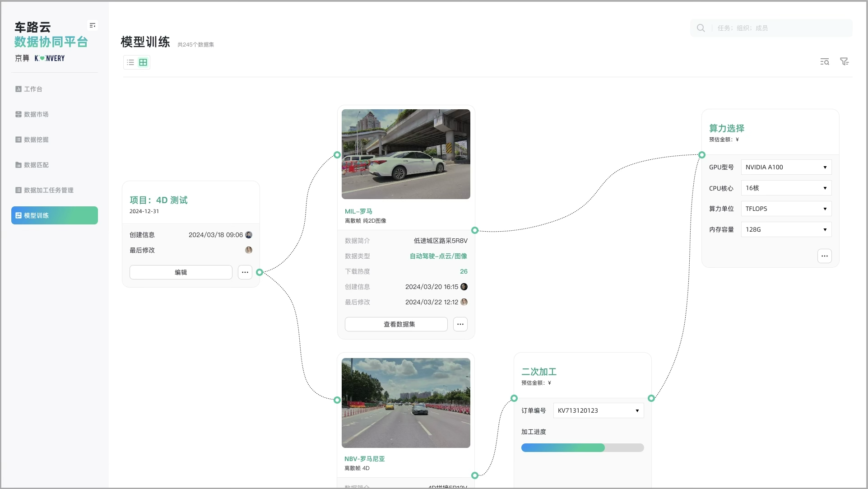Screen dimensions: 868x489
Task: Click the search magnifier icon
Action: point(701,28)
